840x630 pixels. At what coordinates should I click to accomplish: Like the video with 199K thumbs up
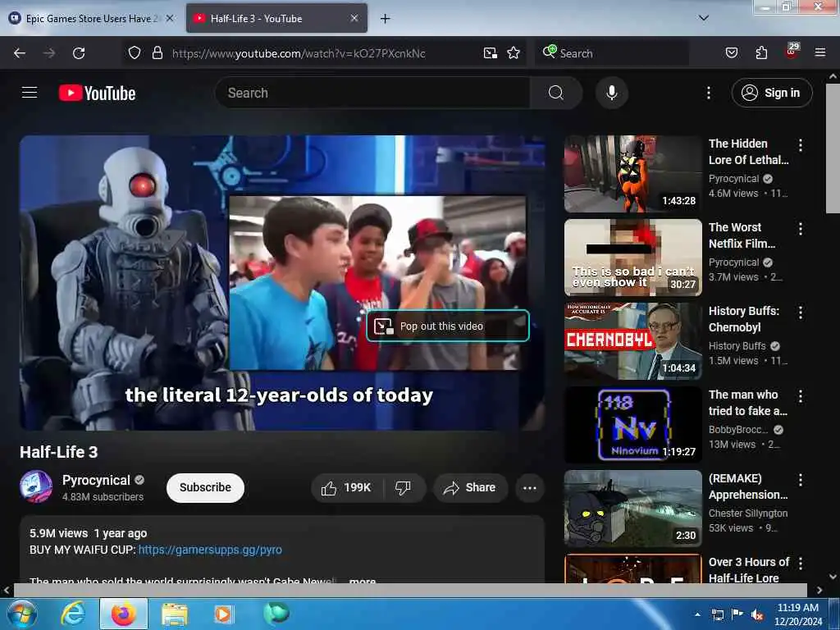point(346,487)
